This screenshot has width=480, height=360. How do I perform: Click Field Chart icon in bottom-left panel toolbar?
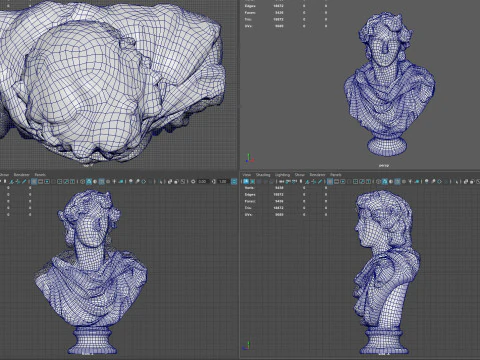[x=60, y=182]
